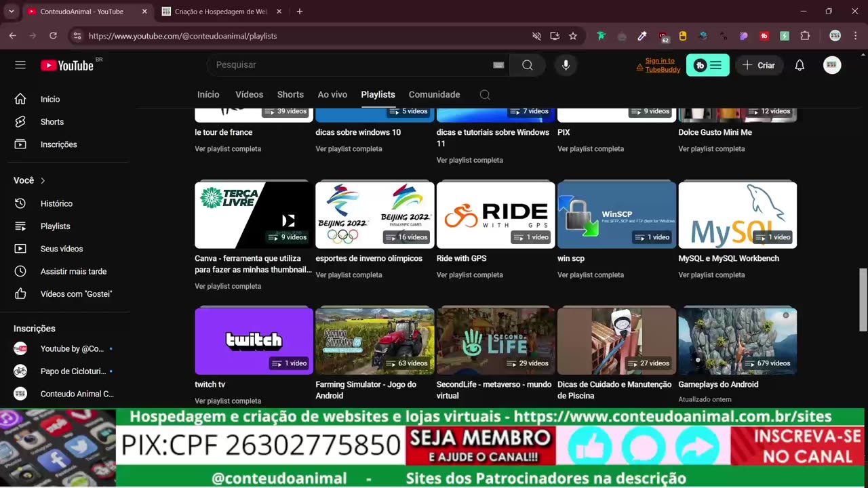Image resolution: width=868 pixels, height=488 pixels.
Task: Click the browser address bar URL
Action: [182, 36]
